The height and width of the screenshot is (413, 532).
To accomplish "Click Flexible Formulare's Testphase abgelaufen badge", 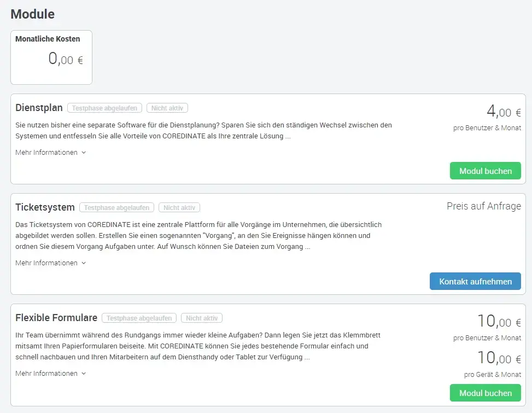I will (x=139, y=318).
